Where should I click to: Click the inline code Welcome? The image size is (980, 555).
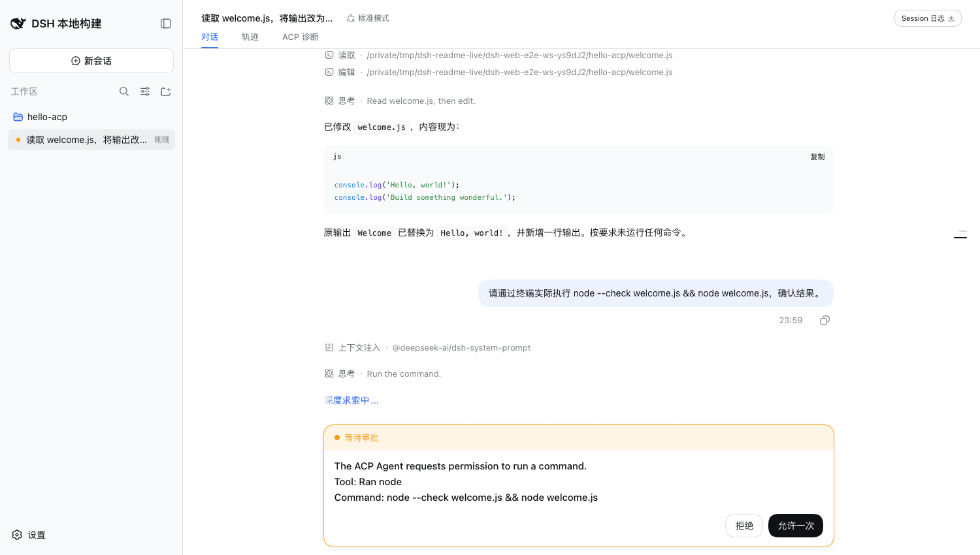(x=374, y=233)
